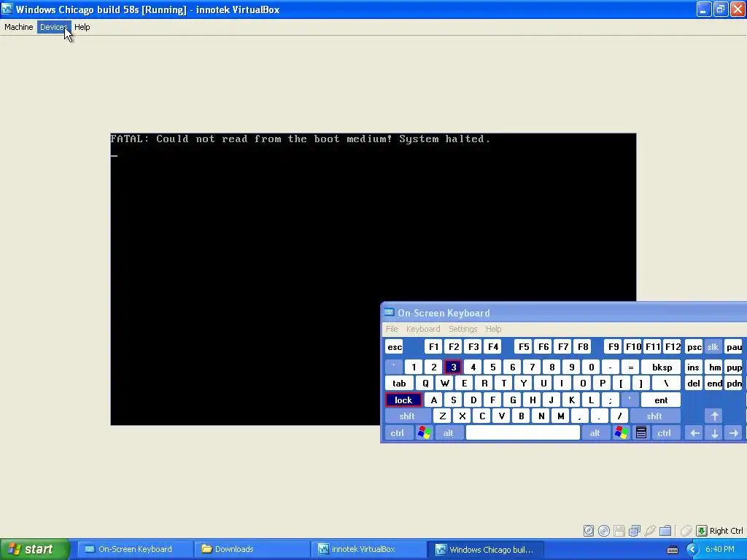
Task: Click the Q key
Action: (x=425, y=384)
